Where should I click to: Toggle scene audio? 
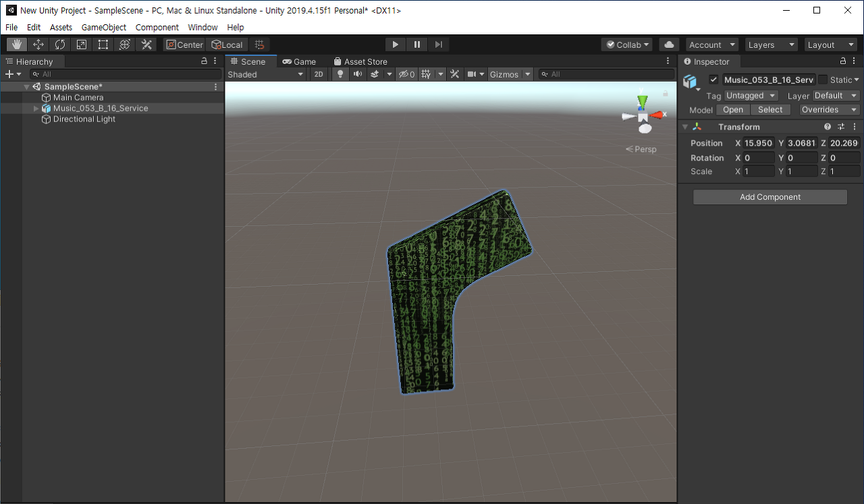point(358,74)
